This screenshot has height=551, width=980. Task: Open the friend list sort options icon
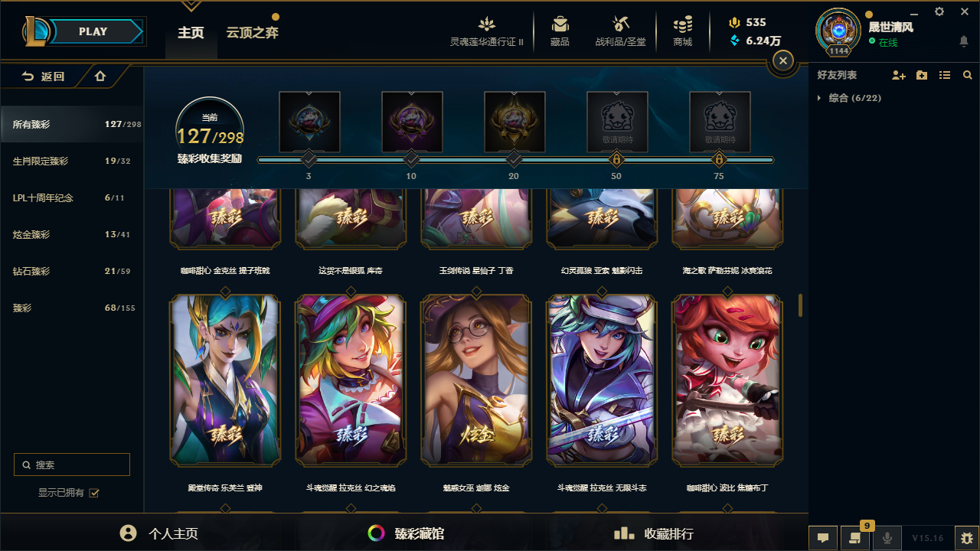[x=945, y=75]
